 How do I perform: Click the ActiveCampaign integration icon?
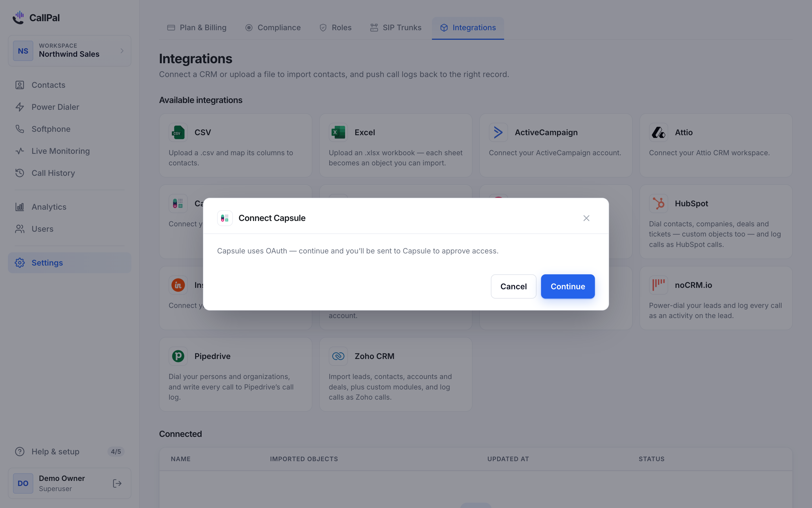click(x=498, y=132)
